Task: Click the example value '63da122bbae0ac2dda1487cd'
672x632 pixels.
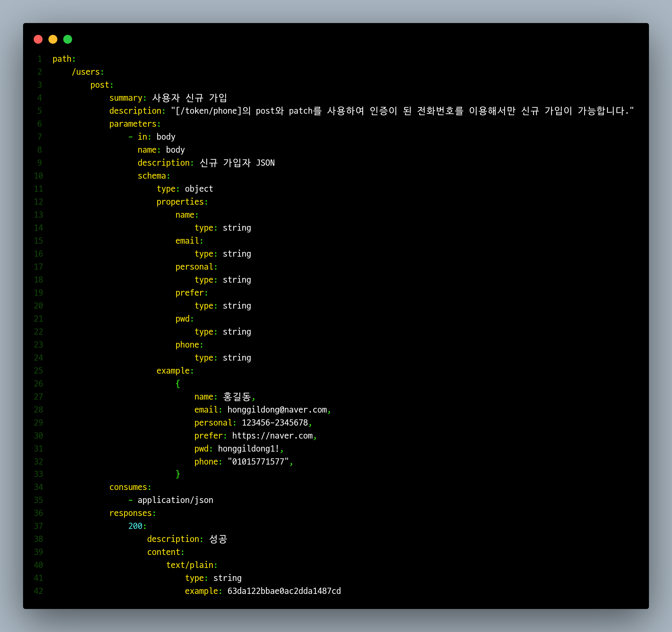Action: point(284,591)
